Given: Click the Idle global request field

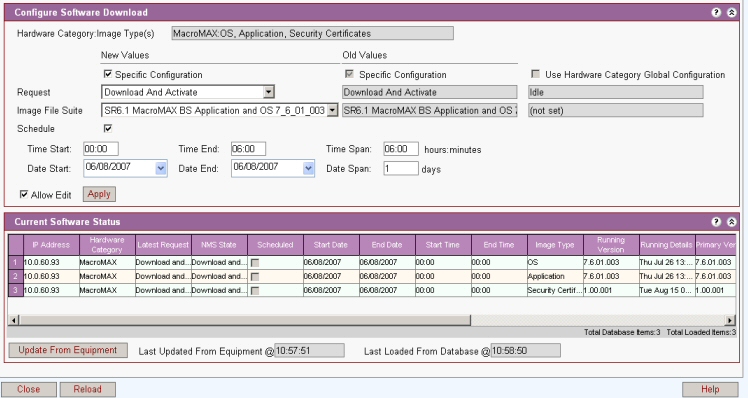Looking at the screenshot, I should [x=615, y=92].
